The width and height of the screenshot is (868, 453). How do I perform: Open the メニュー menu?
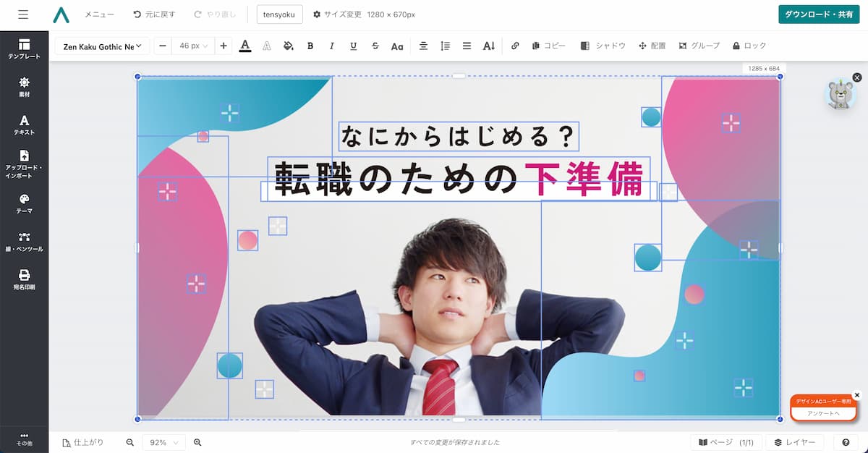[x=99, y=14]
